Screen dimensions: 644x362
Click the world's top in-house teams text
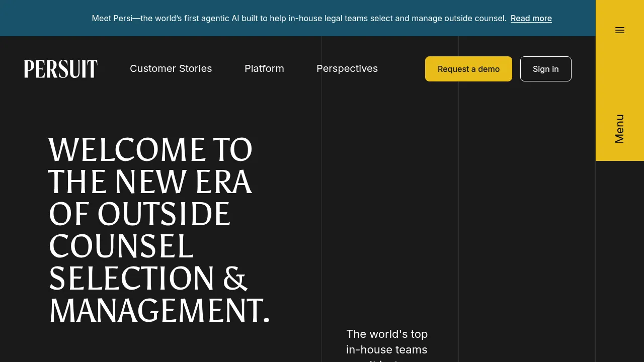tap(387, 345)
